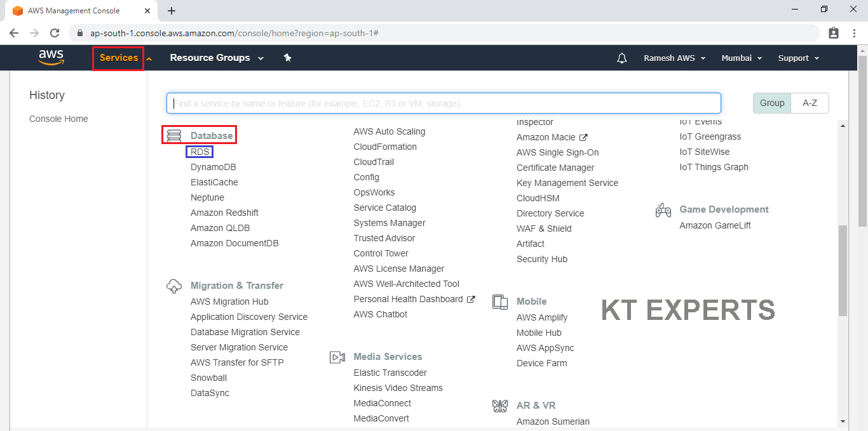868x431 pixels.
Task: Open Amazon Sumerian
Action: (x=553, y=421)
